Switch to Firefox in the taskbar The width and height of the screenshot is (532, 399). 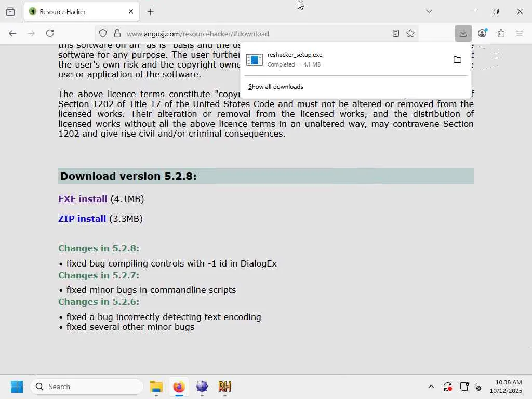coord(179,387)
